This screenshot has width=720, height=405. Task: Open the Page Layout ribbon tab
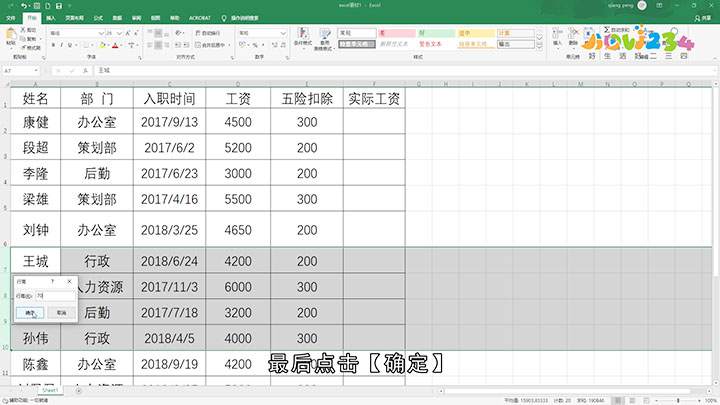point(74,18)
